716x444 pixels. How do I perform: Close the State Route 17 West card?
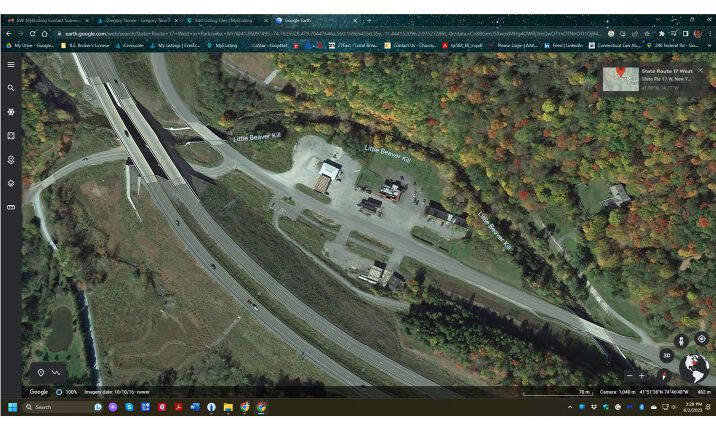coord(701,71)
